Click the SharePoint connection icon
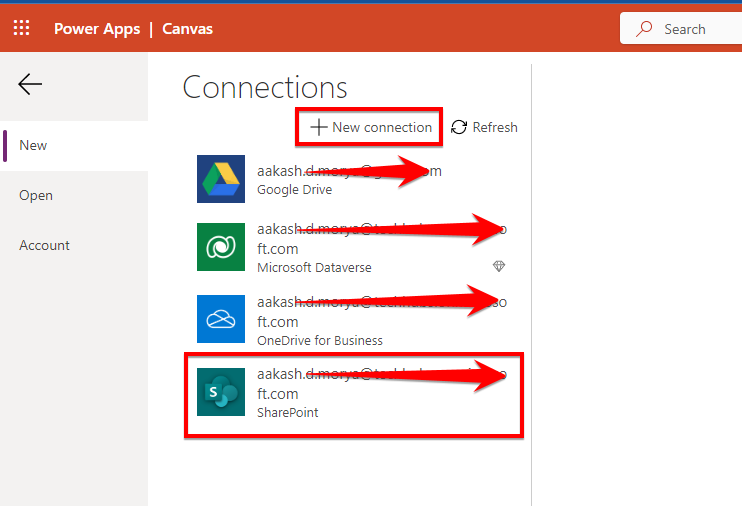 click(221, 392)
